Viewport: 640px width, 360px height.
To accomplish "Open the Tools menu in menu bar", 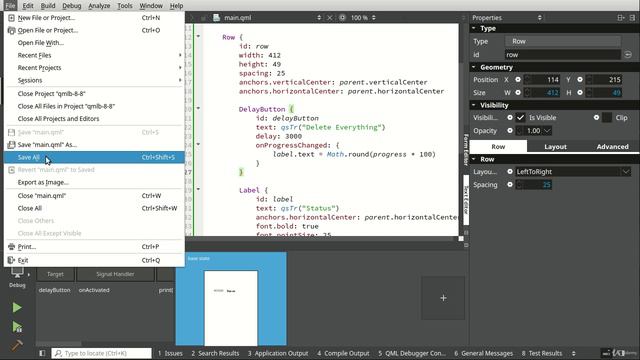I will (124, 6).
